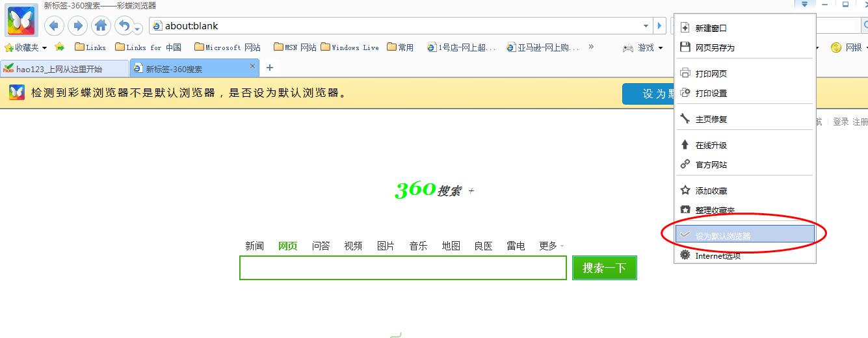Open 官方网站 from the menu
Image resolution: width=868 pixels, height=338 pixels.
click(745, 164)
